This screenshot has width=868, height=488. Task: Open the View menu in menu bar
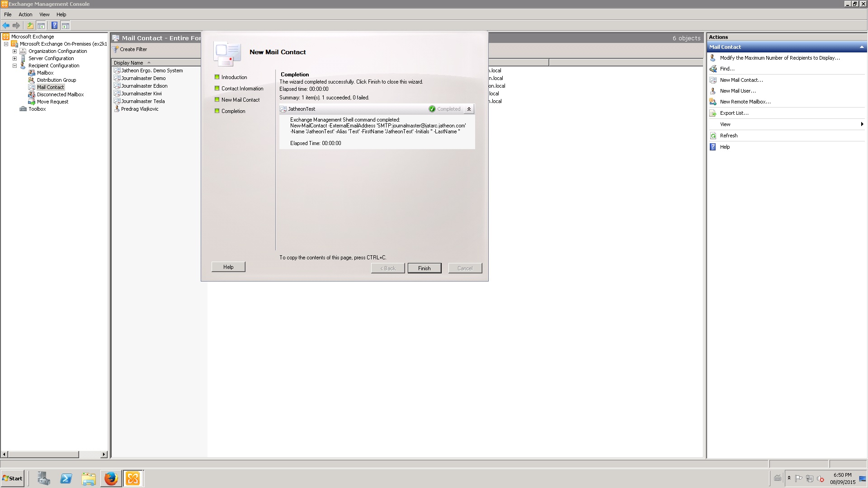(44, 14)
